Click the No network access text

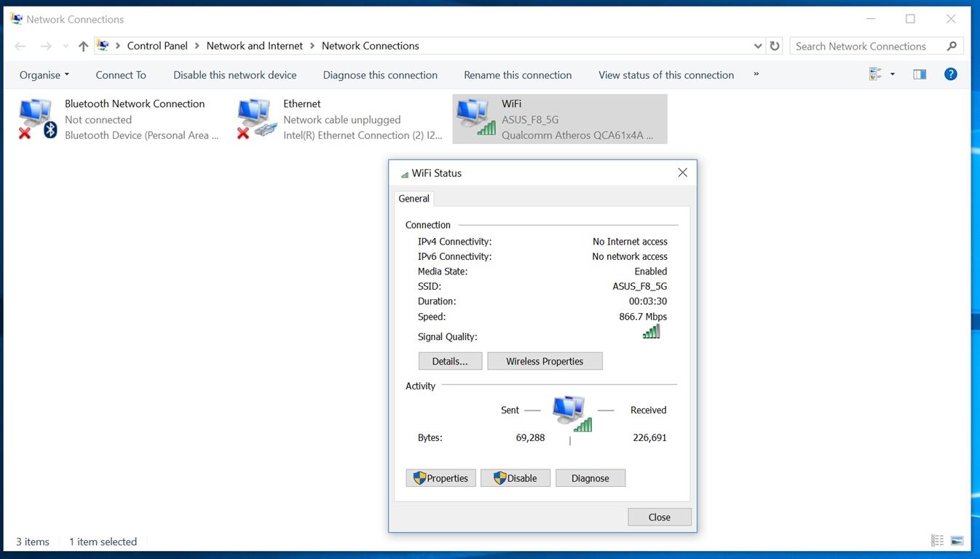click(x=630, y=257)
